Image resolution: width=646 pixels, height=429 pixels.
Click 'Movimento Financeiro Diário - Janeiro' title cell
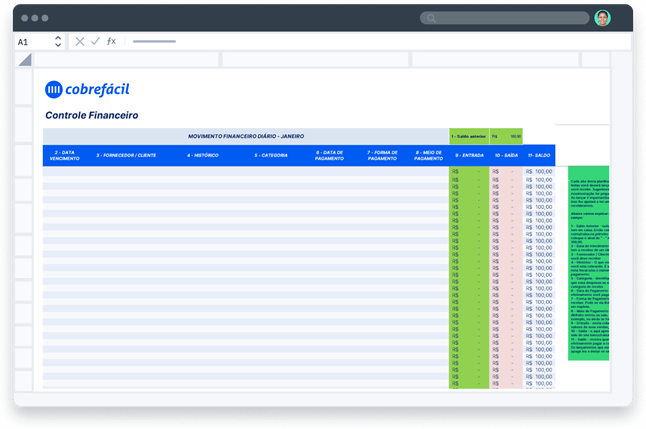246,136
